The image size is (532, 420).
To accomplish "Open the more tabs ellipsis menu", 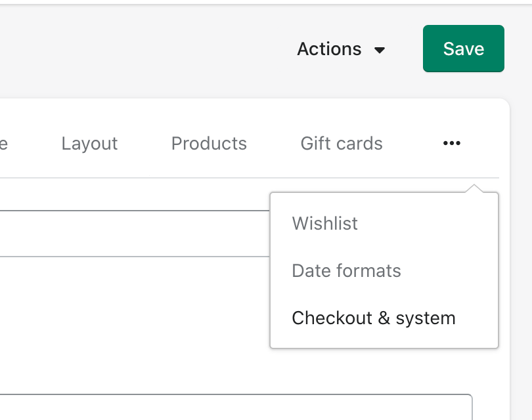I will (x=452, y=143).
